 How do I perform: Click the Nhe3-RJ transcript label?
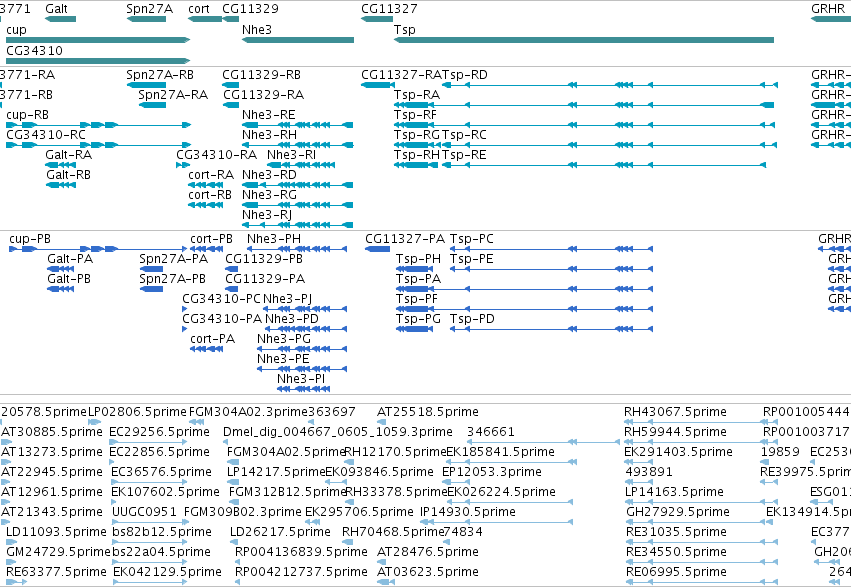click(x=267, y=215)
